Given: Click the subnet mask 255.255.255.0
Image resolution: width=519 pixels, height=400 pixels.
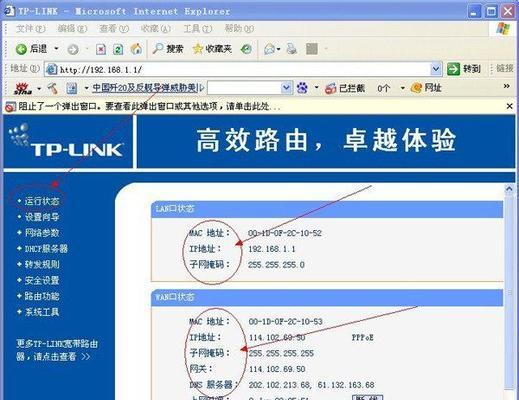Looking at the screenshot, I should point(276,265).
